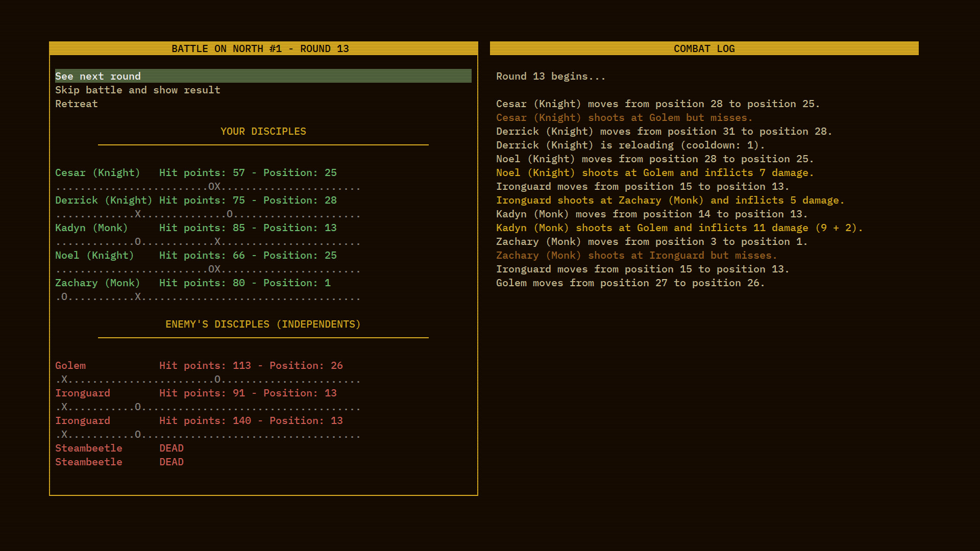
Task: Click the Round 13 begins log line
Action: click(550, 76)
